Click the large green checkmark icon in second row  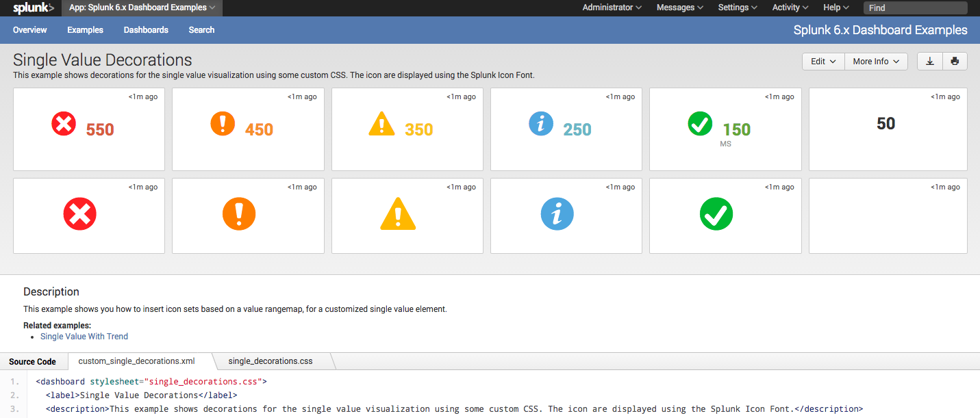point(716,214)
